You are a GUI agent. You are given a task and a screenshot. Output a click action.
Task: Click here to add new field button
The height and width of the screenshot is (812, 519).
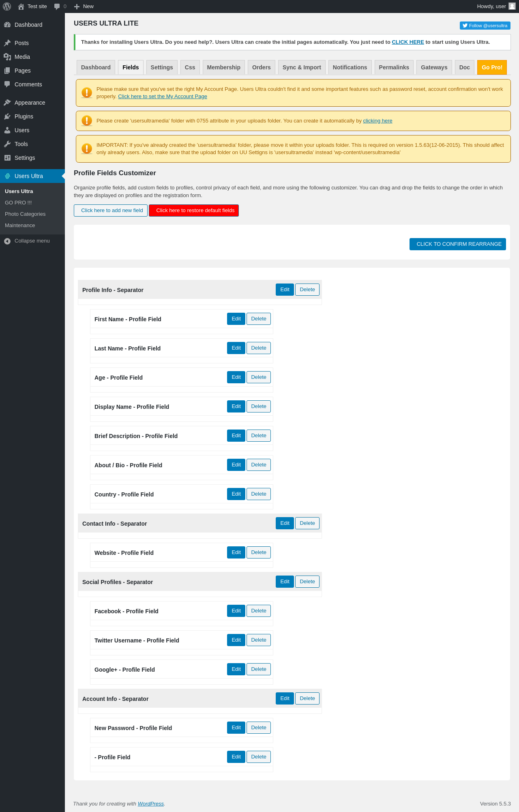point(111,211)
